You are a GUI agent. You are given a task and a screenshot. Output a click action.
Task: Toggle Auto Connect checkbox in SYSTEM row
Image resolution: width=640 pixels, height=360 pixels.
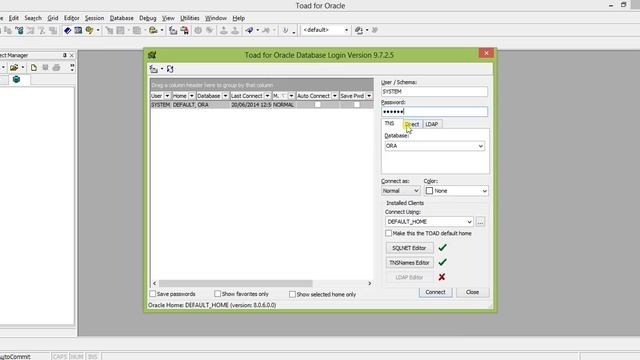[318, 105]
